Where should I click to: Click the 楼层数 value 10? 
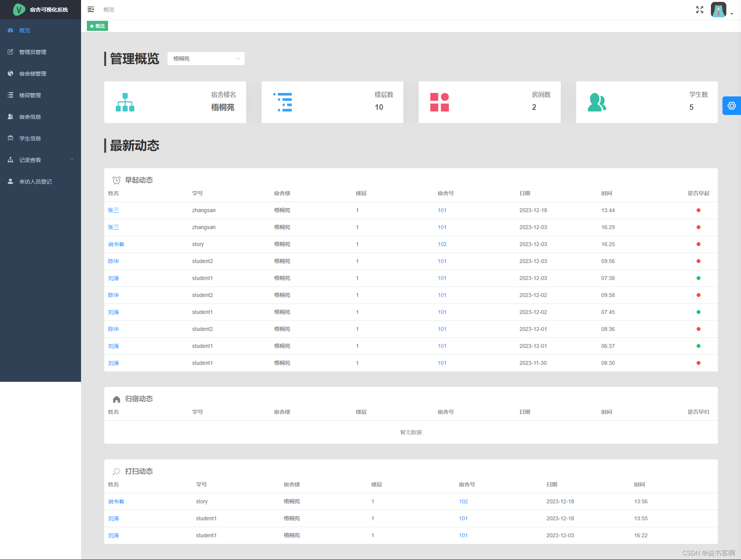click(379, 107)
